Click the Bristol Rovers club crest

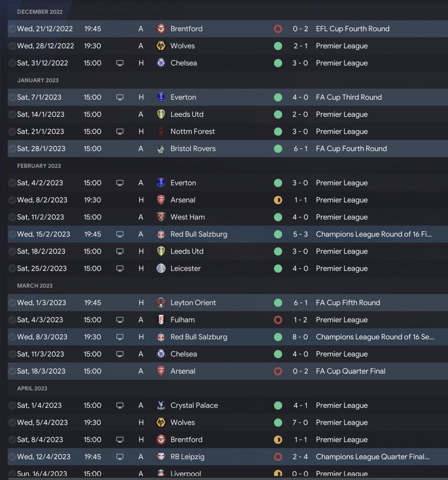[161, 149]
